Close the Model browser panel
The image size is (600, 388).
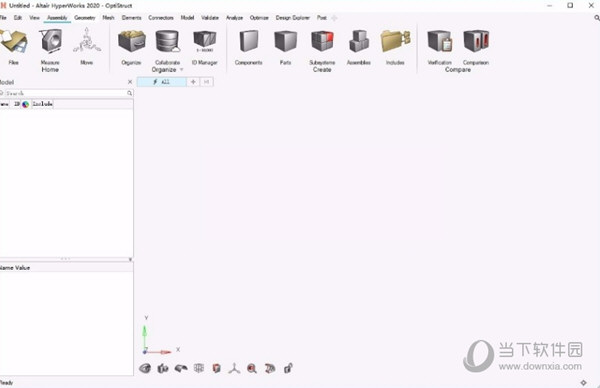click(x=130, y=82)
